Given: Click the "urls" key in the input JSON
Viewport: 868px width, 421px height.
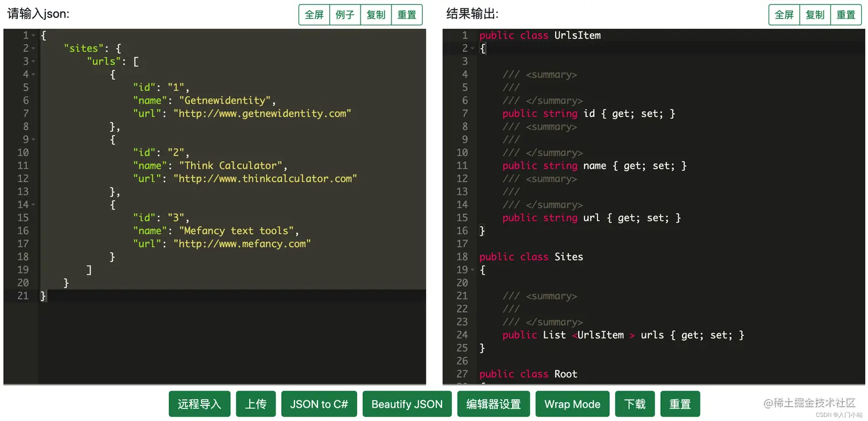Looking at the screenshot, I should pos(104,61).
